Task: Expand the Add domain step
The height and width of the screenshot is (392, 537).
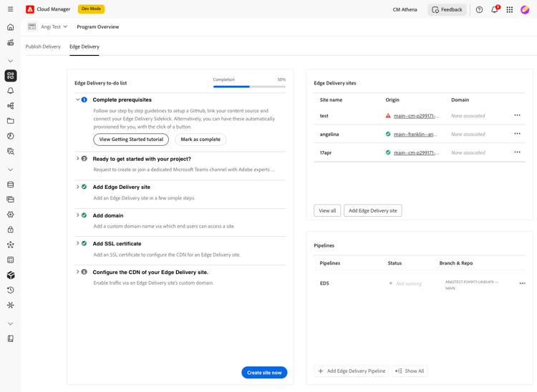Action: coord(78,215)
